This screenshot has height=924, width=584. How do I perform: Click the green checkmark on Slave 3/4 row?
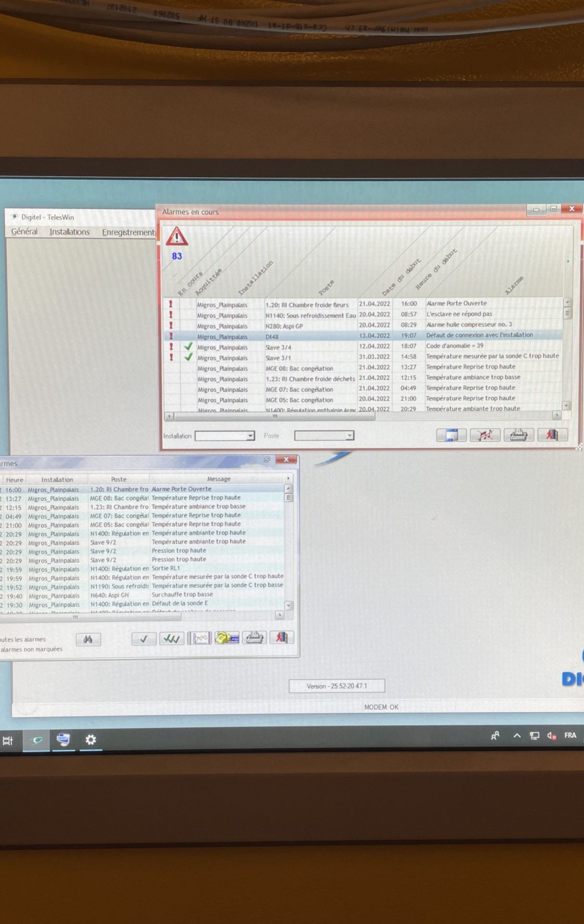coord(188,347)
